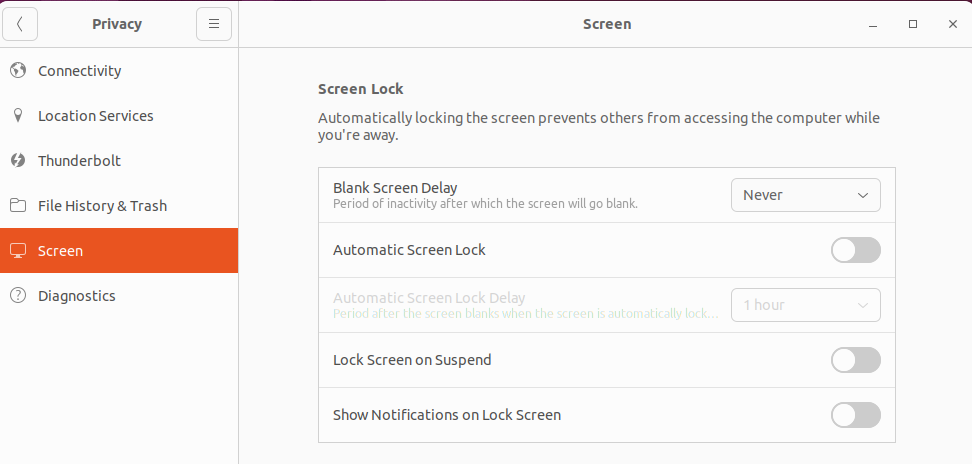Enable the Automatic Screen Lock switch

[855, 250]
